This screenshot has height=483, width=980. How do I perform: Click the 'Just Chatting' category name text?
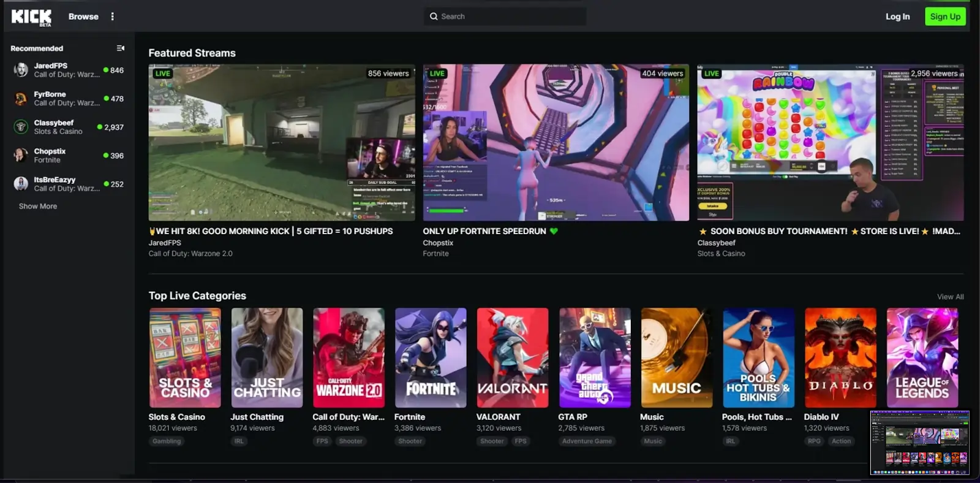pos(257,417)
